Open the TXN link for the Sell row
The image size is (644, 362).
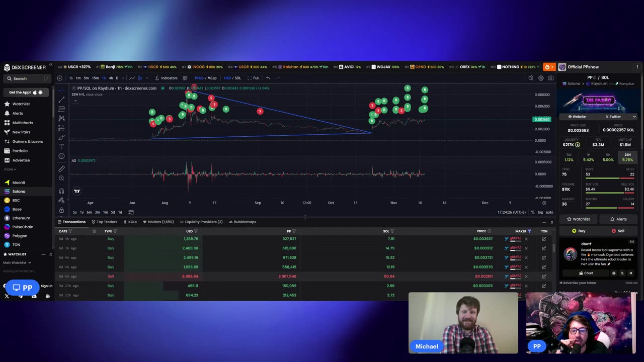pos(544,276)
